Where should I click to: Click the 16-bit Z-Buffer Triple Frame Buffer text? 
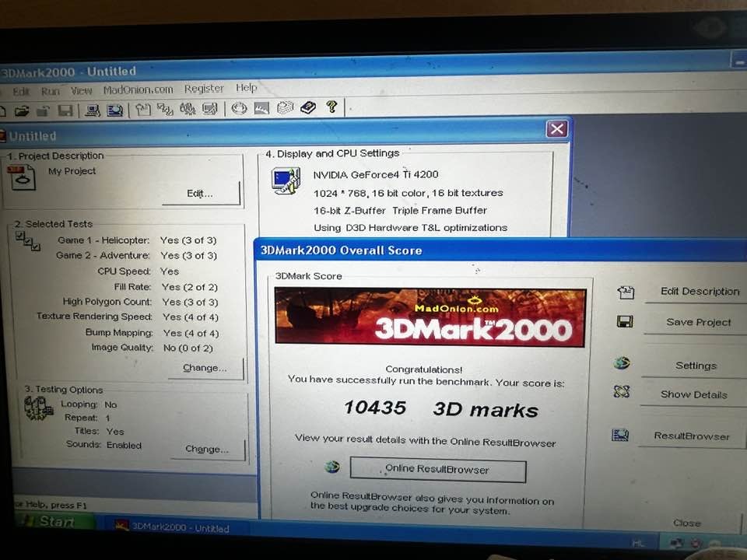coord(400,211)
